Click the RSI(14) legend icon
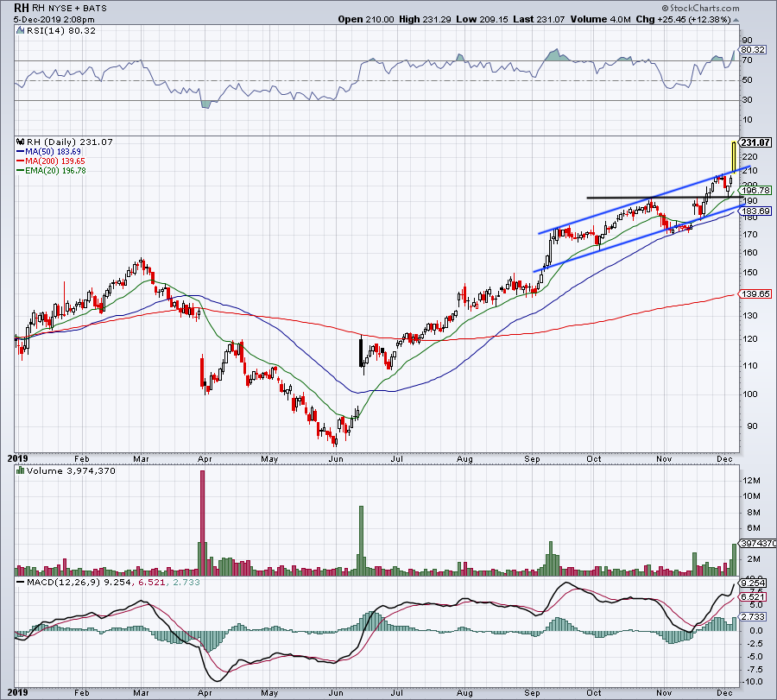The height and width of the screenshot is (700, 777). (x=20, y=31)
